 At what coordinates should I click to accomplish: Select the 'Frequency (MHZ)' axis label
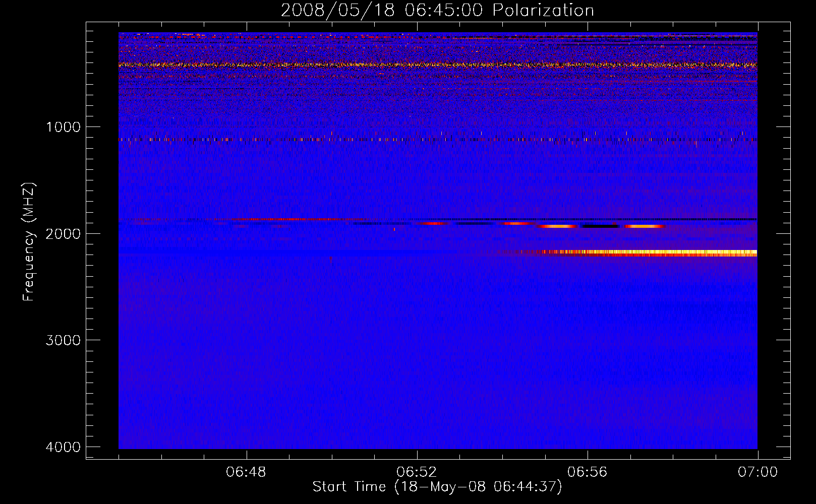tap(29, 242)
